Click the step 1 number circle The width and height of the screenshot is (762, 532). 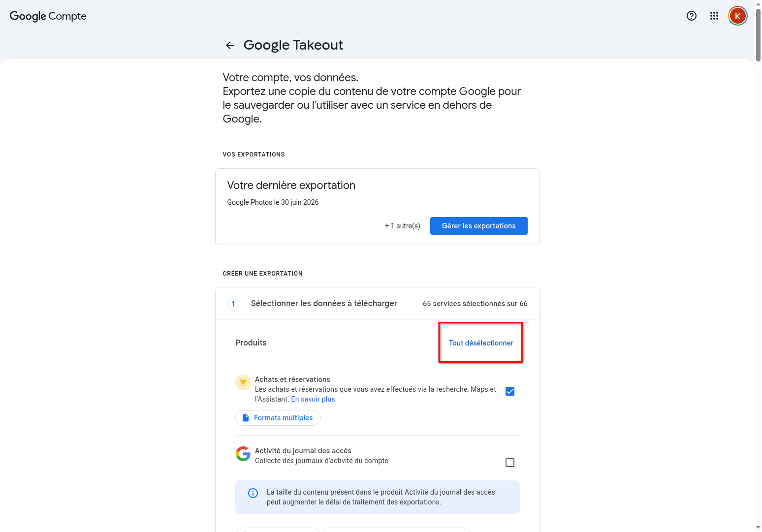(x=233, y=304)
